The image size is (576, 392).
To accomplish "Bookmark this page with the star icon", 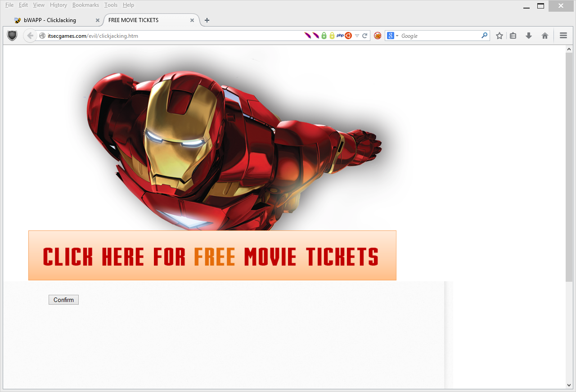I will pos(499,36).
